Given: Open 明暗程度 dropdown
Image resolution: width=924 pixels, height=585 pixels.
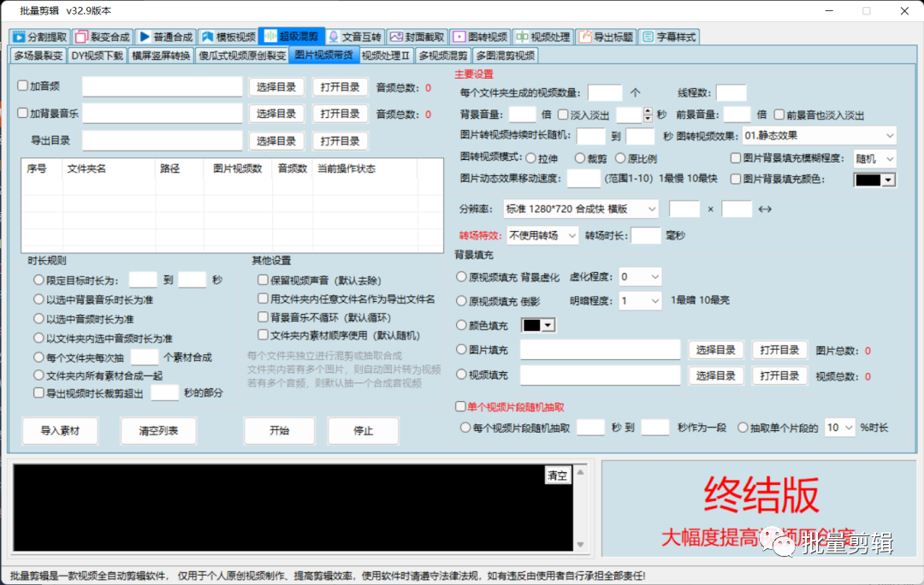Looking at the screenshot, I should click(640, 301).
